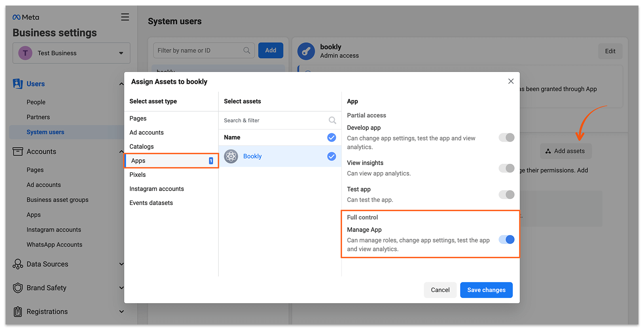This screenshot has height=330, width=644.
Task: Select Apps asset type in dialog
Action: coord(171,161)
